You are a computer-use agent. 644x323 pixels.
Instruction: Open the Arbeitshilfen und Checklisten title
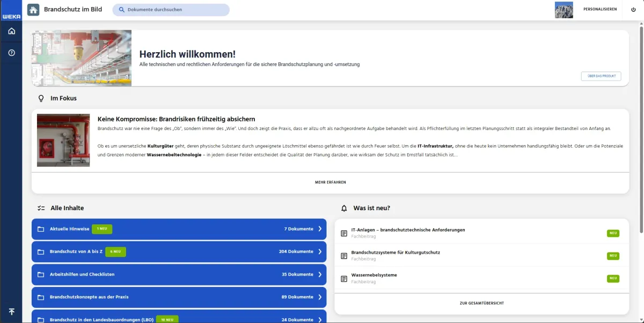[82, 274]
